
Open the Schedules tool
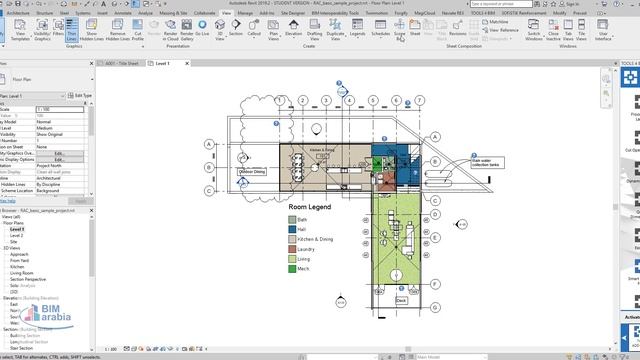380,28
